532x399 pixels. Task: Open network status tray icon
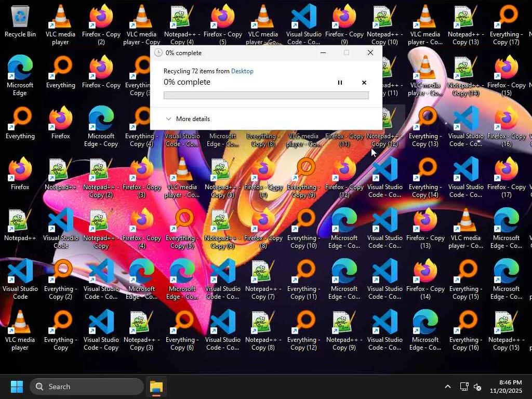pos(464,387)
